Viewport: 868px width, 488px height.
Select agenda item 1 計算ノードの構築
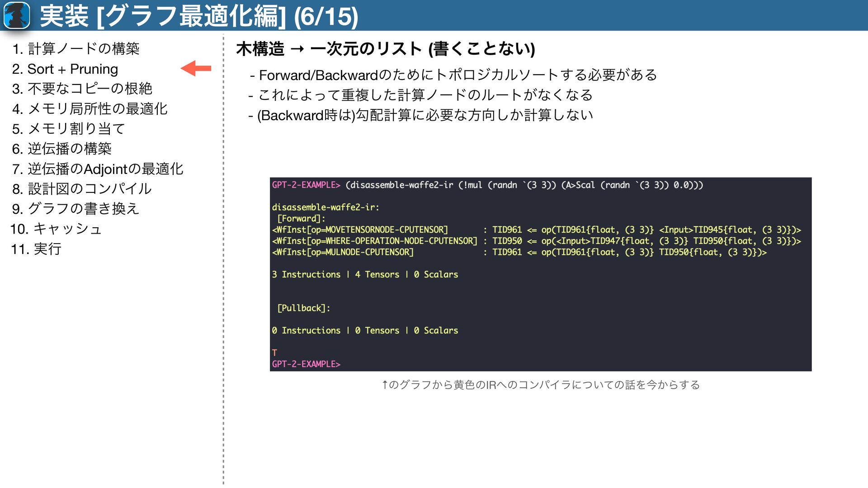click(76, 48)
